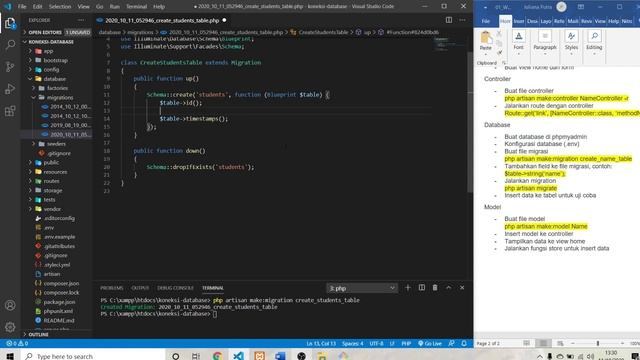The height and width of the screenshot is (360, 640).
Task: Expand the factories folder
Action: pos(57,88)
